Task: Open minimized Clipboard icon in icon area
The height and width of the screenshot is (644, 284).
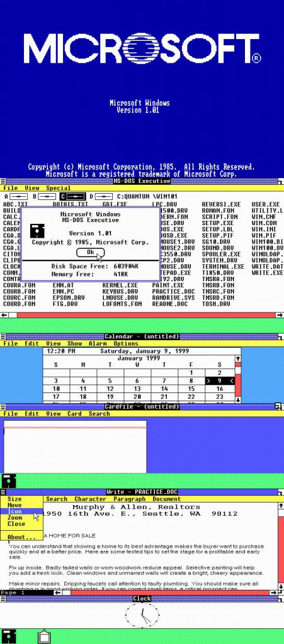Action: coord(44,636)
